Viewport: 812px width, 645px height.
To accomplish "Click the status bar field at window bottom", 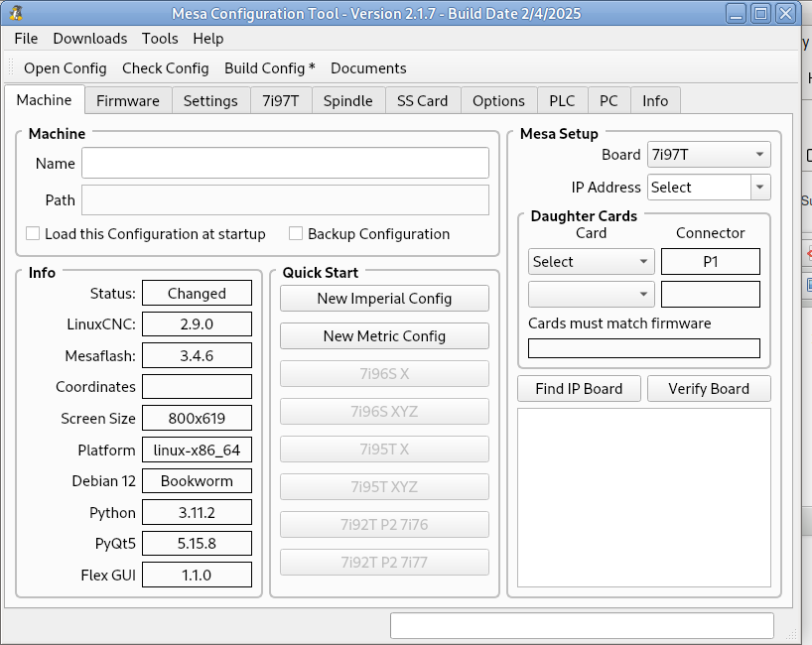I will [x=582, y=626].
